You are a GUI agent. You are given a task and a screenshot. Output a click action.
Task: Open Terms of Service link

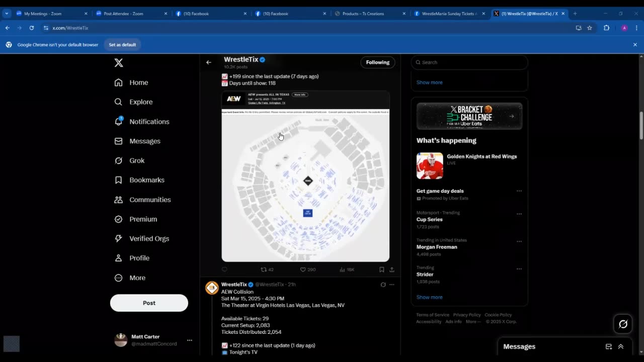tap(433, 315)
